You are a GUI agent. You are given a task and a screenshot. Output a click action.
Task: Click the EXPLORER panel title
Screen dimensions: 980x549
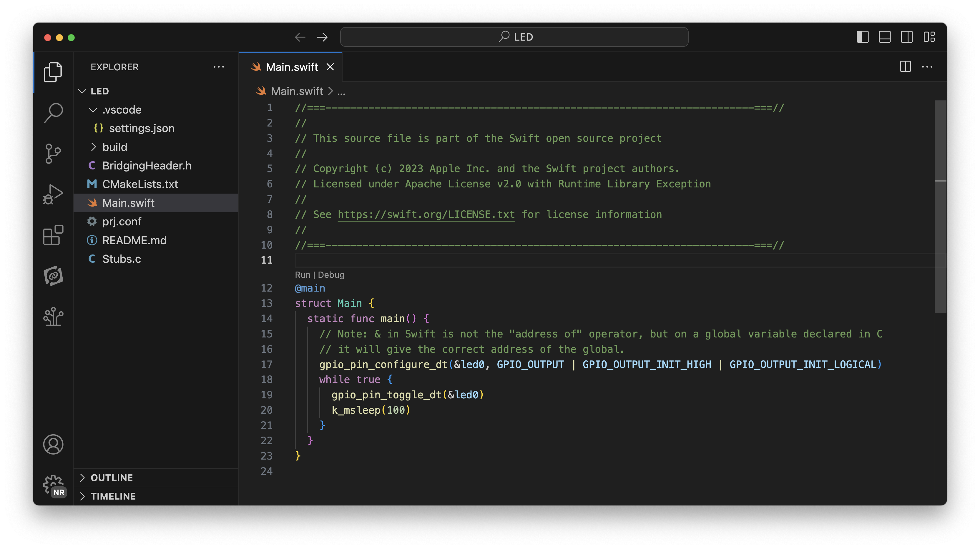click(114, 67)
